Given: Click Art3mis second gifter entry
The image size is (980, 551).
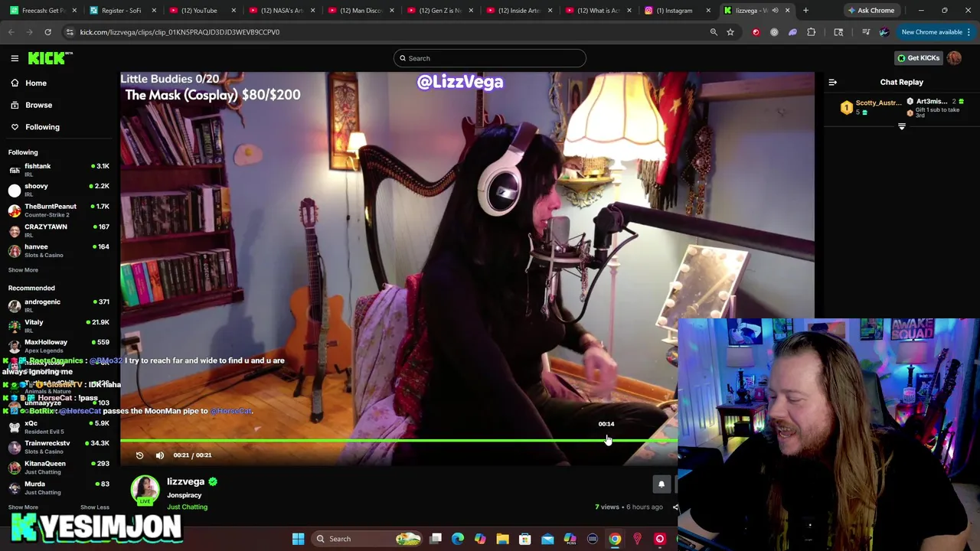Looking at the screenshot, I should click(936, 107).
